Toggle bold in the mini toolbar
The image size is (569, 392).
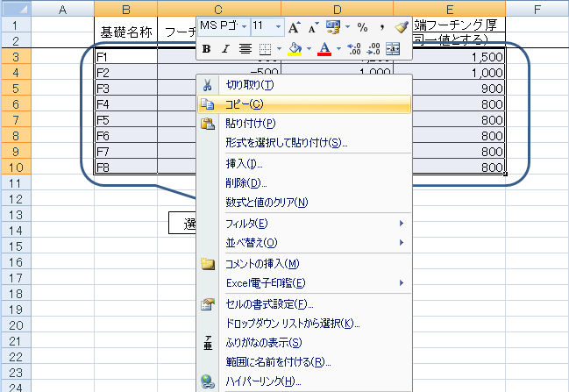pos(206,48)
